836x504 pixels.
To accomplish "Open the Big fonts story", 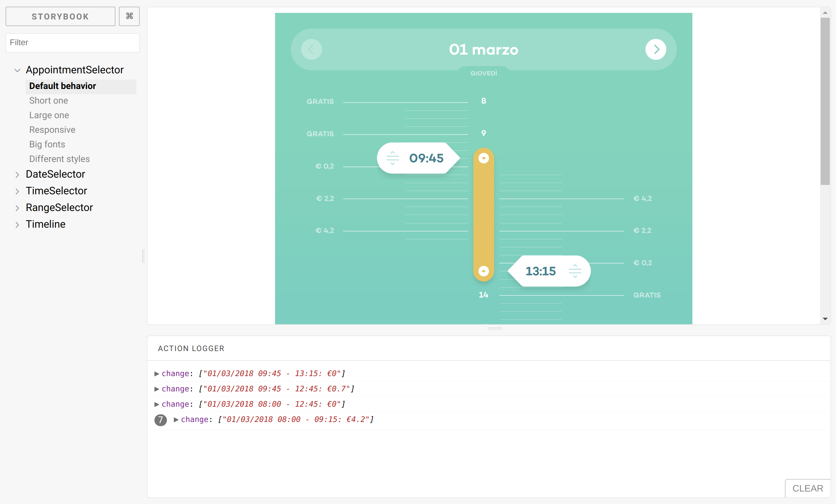I will pos(47,145).
